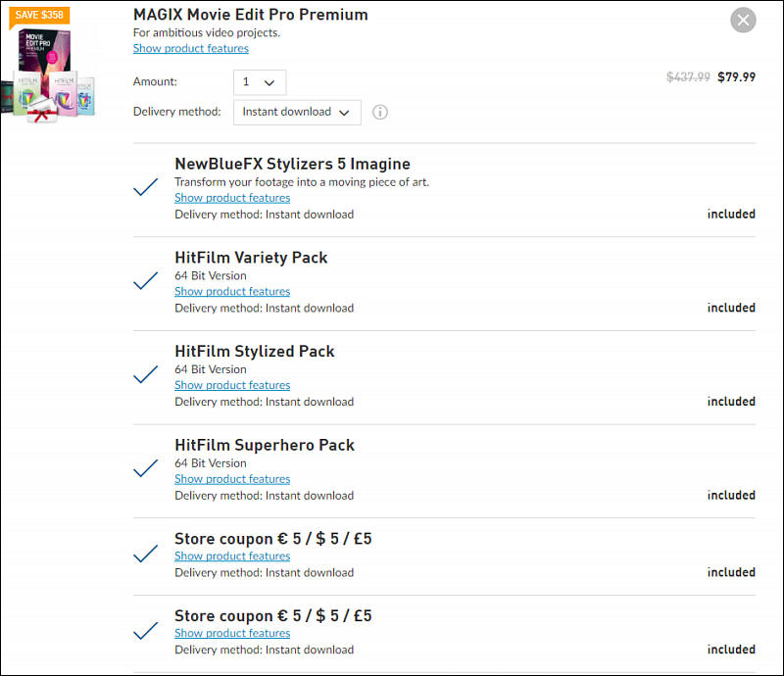Click the MAGIX Movie Edit Pro Premium title

tap(251, 15)
